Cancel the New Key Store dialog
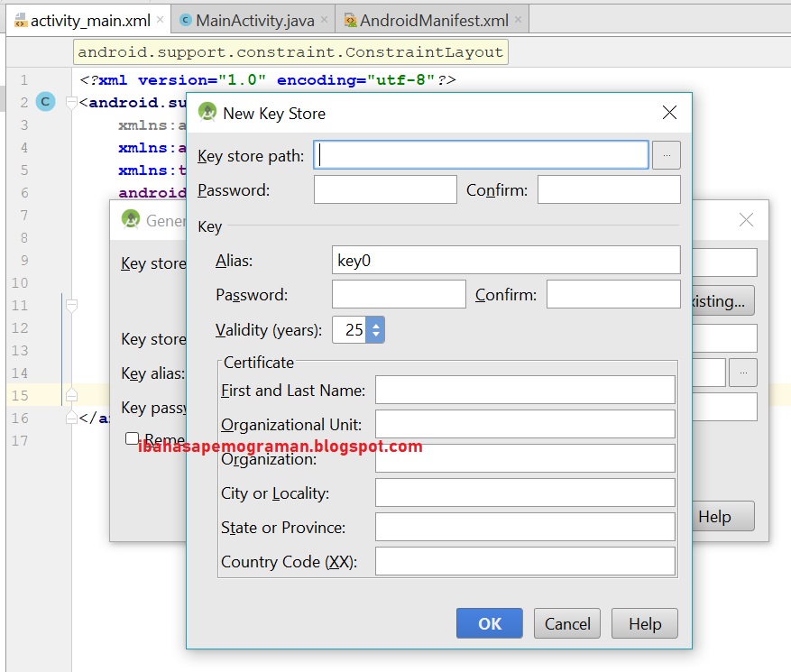Viewport: 791px width, 672px height. [566, 623]
